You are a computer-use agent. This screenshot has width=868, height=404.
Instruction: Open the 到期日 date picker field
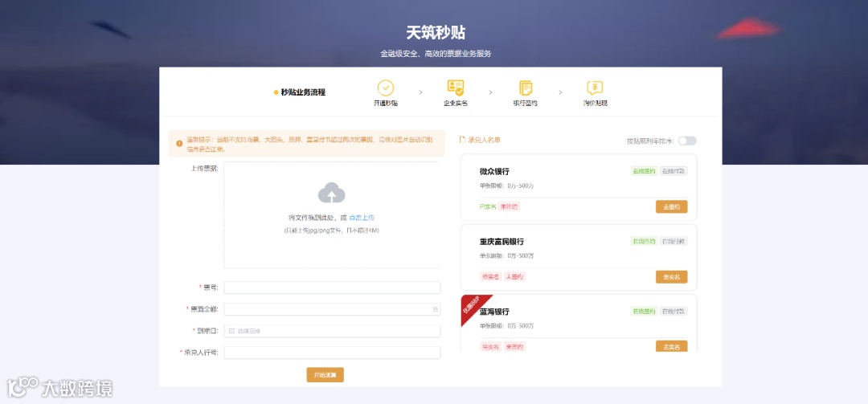click(x=332, y=331)
